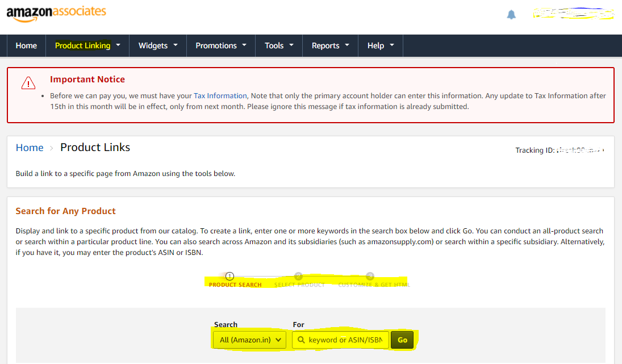
Task: Expand the Help dropdown arrow
Action: [392, 45]
